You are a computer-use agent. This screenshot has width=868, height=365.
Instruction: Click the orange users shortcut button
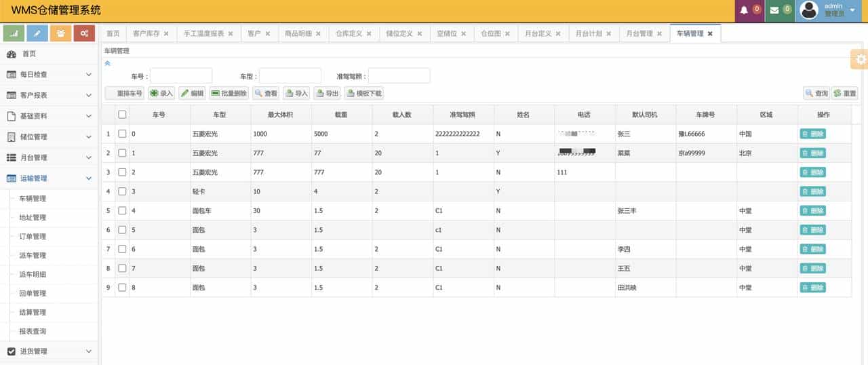tap(61, 33)
